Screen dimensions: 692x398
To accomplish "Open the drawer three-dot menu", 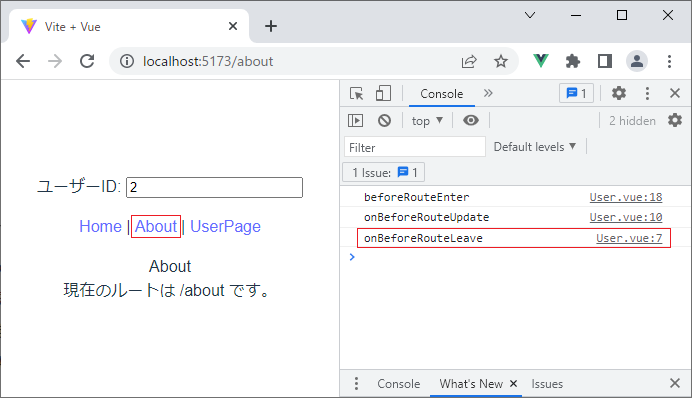I will (356, 383).
